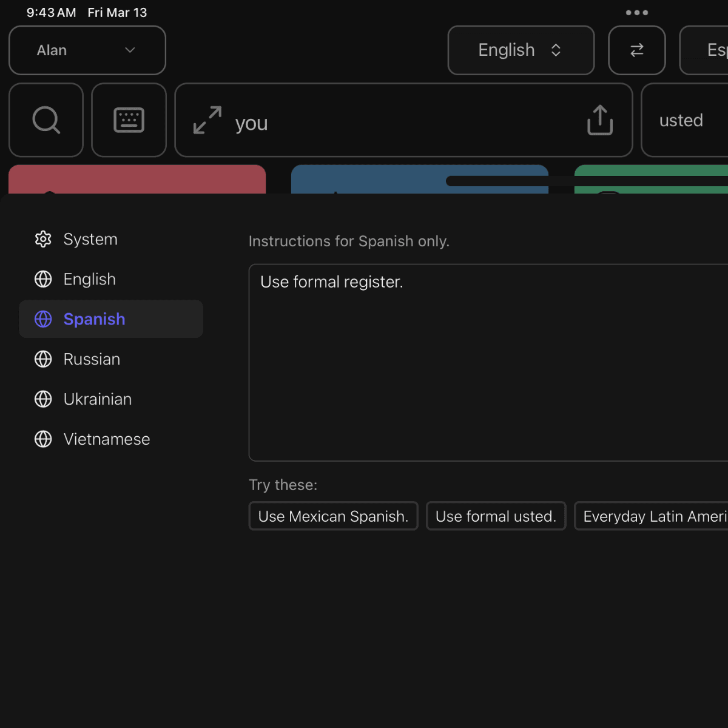The width and height of the screenshot is (728, 728).
Task: Open the Español target language selector
Action: coord(712,50)
